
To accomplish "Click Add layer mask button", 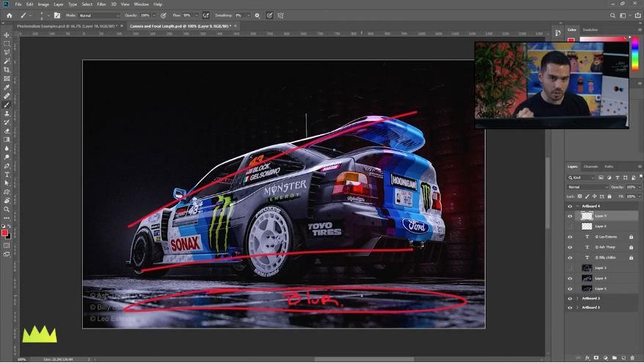I will [x=596, y=358].
